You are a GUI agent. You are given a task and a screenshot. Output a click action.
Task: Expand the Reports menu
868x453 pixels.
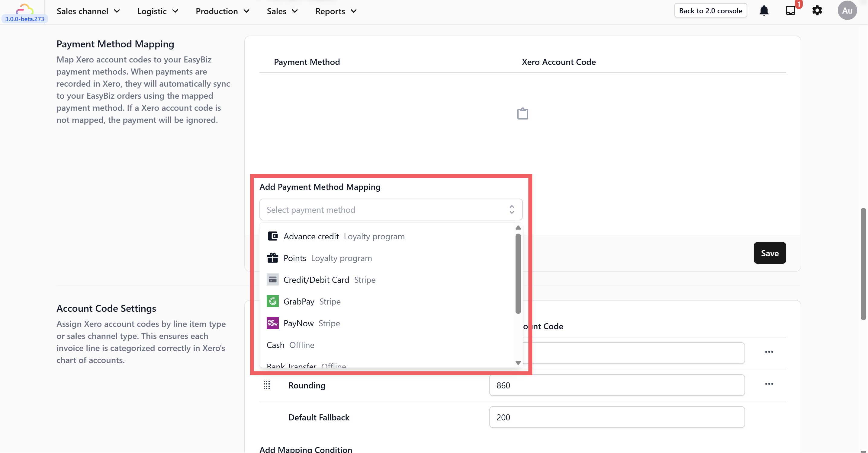click(x=336, y=11)
